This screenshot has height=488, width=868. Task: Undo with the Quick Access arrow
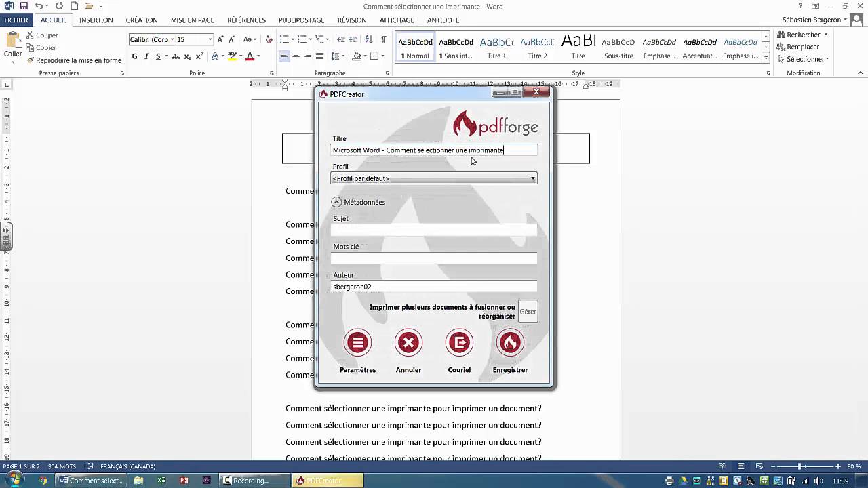[x=39, y=6]
